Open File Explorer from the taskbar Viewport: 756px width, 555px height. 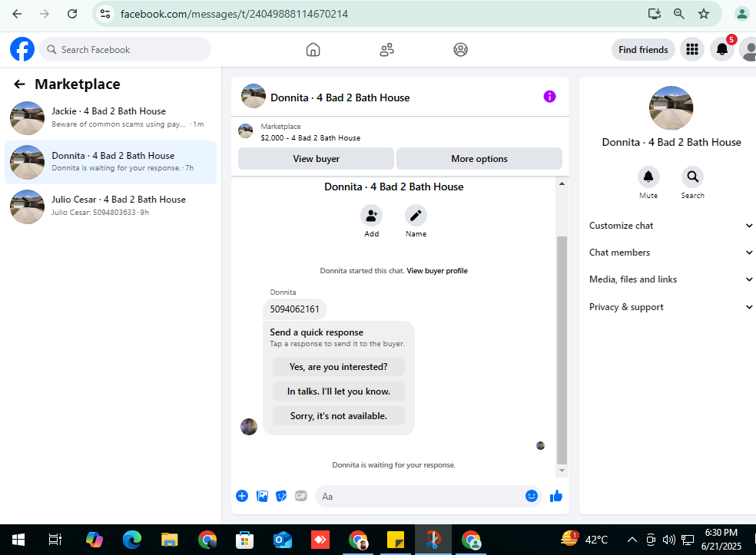[169, 540]
